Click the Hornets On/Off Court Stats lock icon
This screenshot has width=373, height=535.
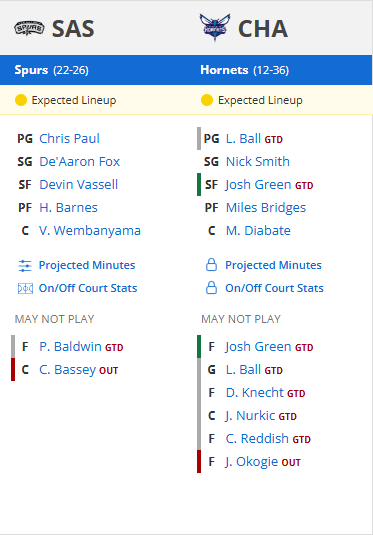pos(211,288)
